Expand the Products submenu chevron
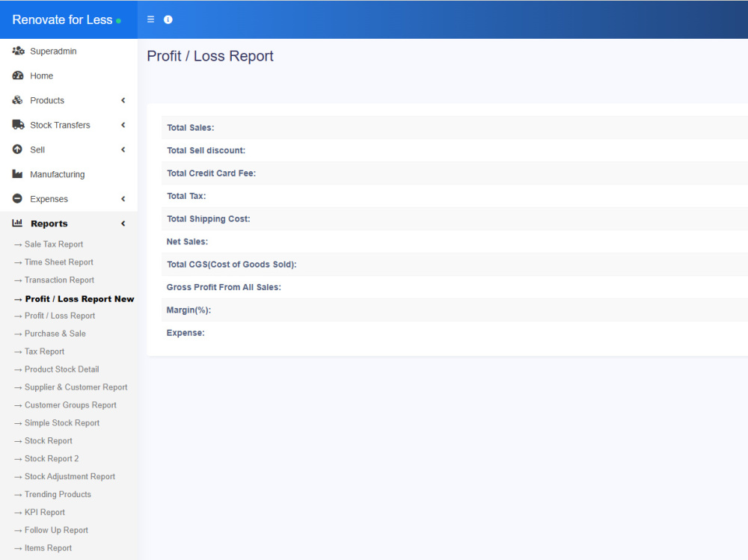This screenshot has width=748, height=560. 123,100
